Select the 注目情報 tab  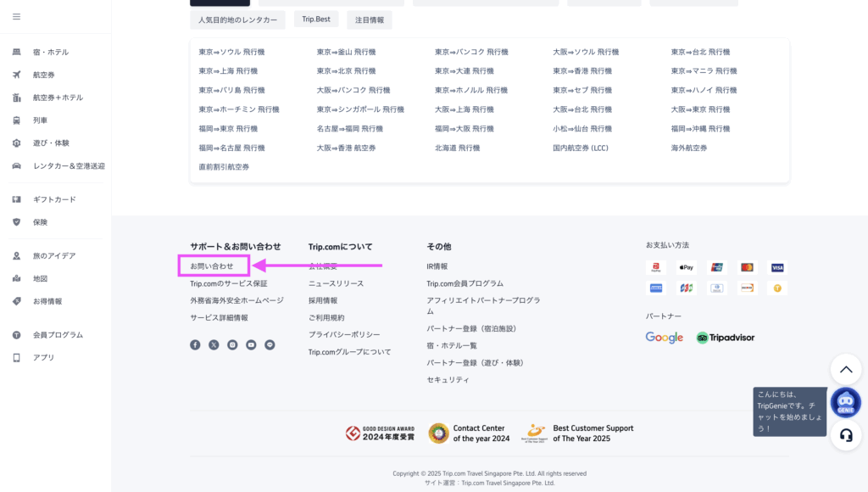370,19
